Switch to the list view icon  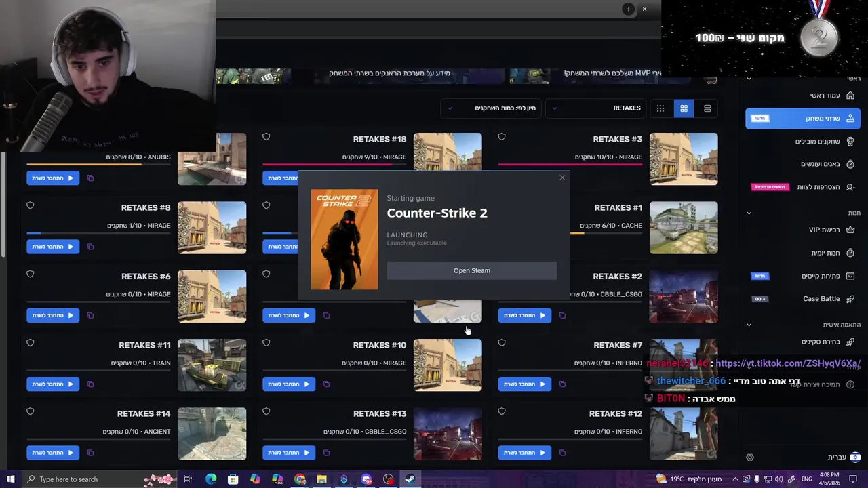click(707, 108)
